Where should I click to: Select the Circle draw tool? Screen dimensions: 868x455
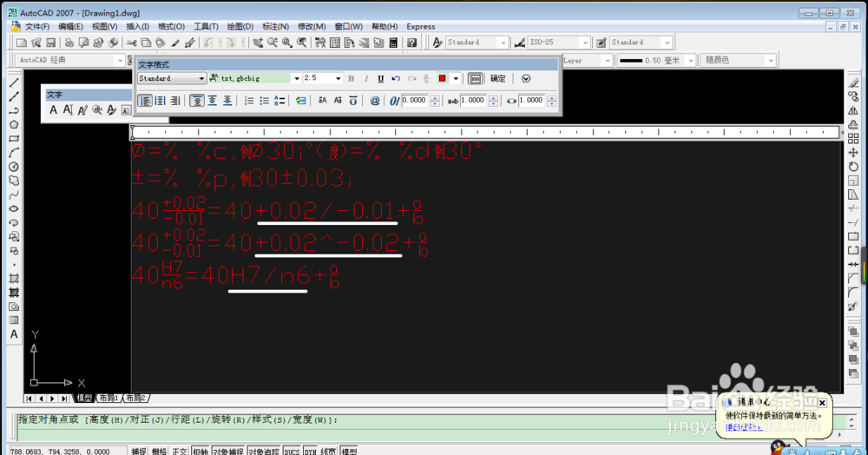[x=14, y=167]
